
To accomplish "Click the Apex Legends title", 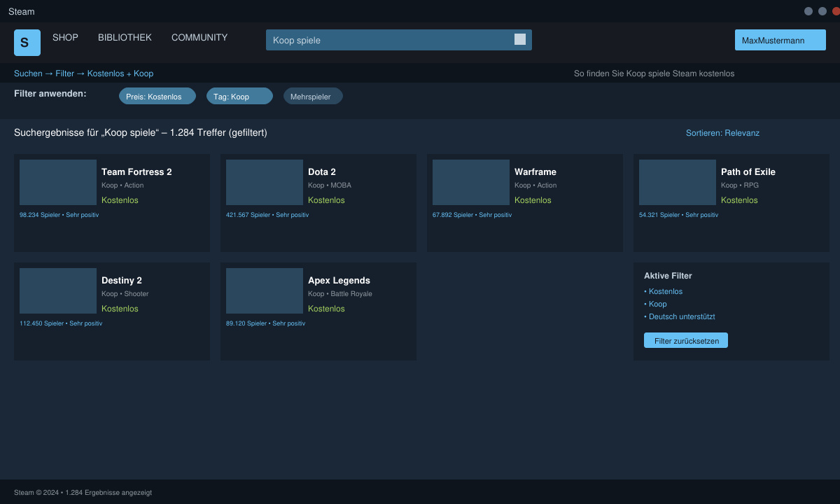I will [339, 281].
